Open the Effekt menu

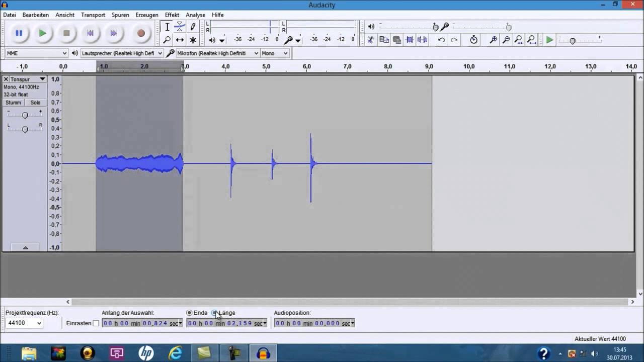pos(172,15)
